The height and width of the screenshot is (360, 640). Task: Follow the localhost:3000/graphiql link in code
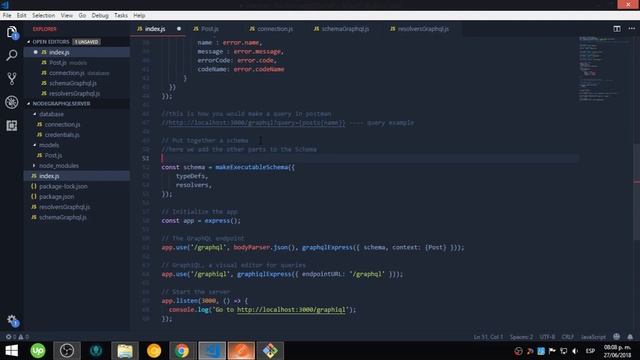[x=291, y=309]
